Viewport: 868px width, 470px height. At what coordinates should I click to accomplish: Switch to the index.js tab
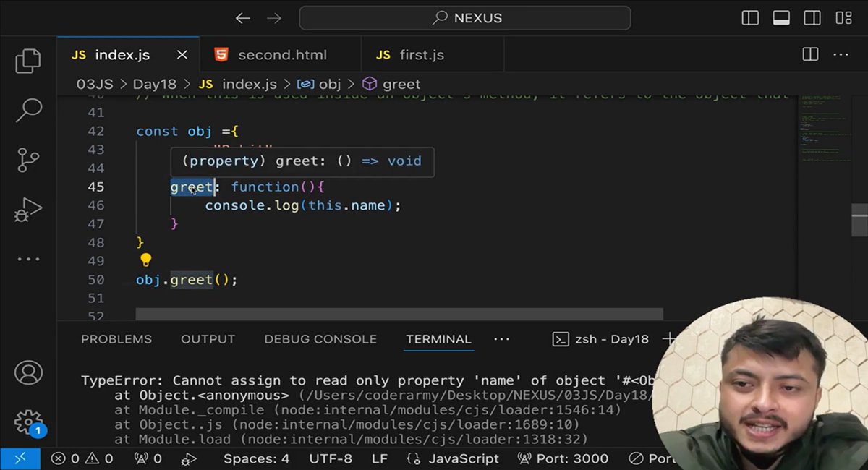point(122,55)
